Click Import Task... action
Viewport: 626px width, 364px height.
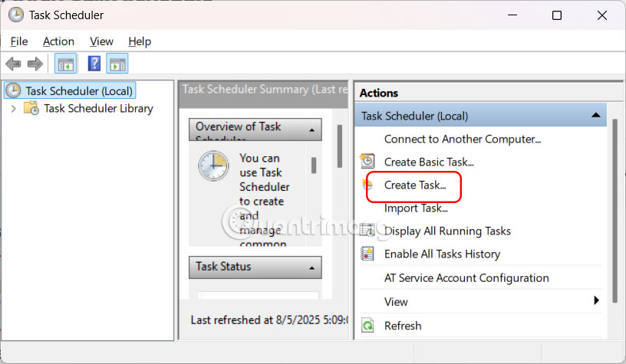416,208
